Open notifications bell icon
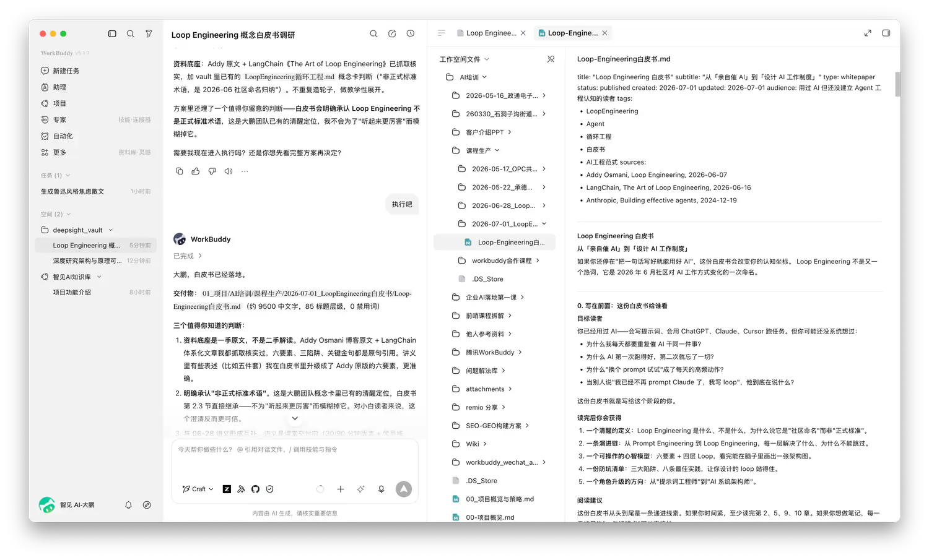 pyautogui.click(x=129, y=506)
